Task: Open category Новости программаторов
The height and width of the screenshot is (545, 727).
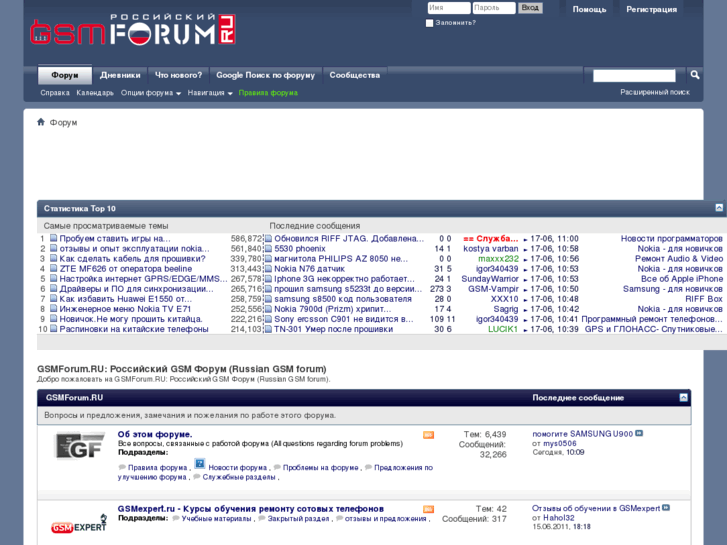Action: pyautogui.click(x=671, y=238)
